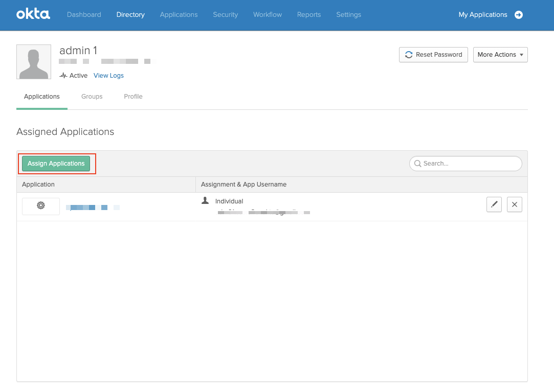Click the Individual assignment person icon
Viewport: 554px width, 392px height.
205,201
